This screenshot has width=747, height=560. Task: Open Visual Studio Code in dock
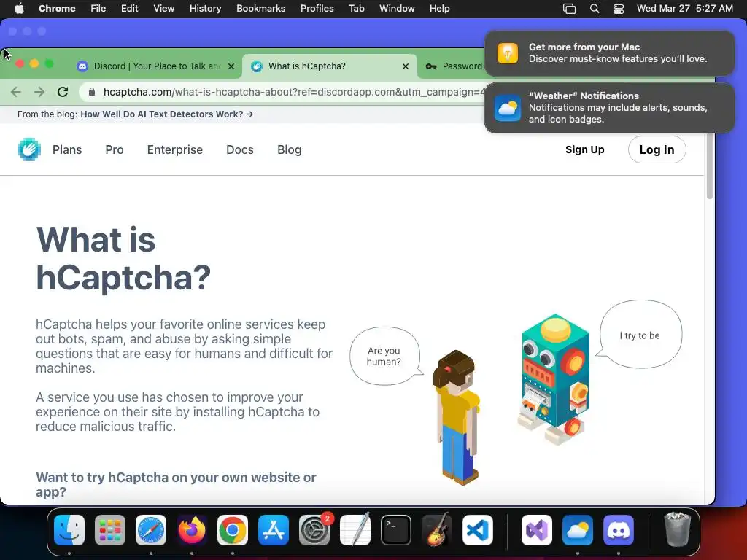(477, 530)
